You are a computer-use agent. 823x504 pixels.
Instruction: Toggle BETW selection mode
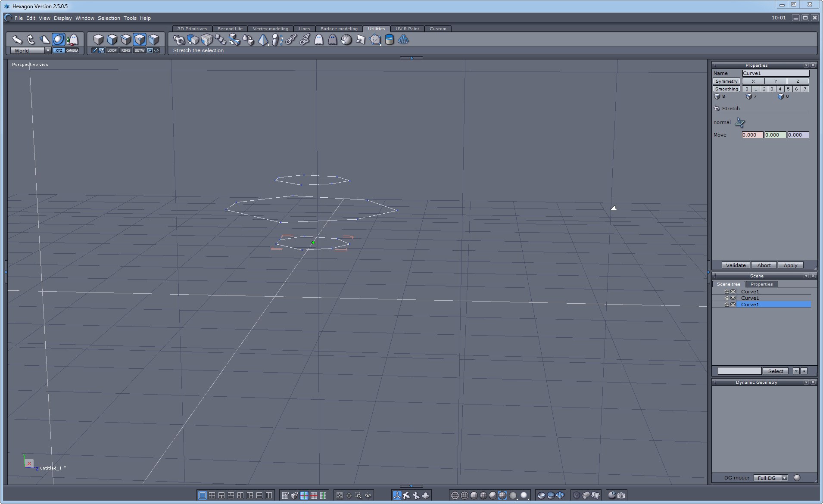pyautogui.click(x=140, y=50)
